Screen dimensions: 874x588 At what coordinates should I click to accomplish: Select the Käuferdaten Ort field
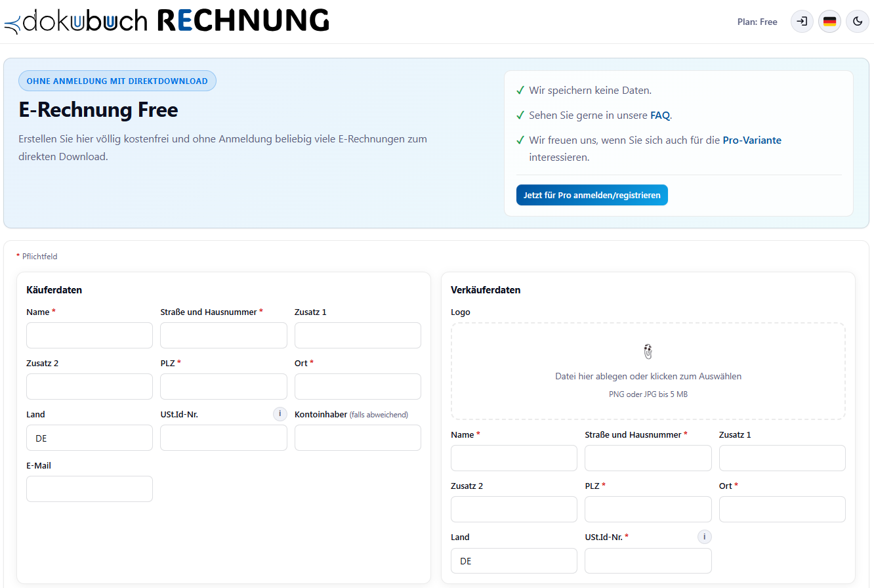(x=358, y=387)
